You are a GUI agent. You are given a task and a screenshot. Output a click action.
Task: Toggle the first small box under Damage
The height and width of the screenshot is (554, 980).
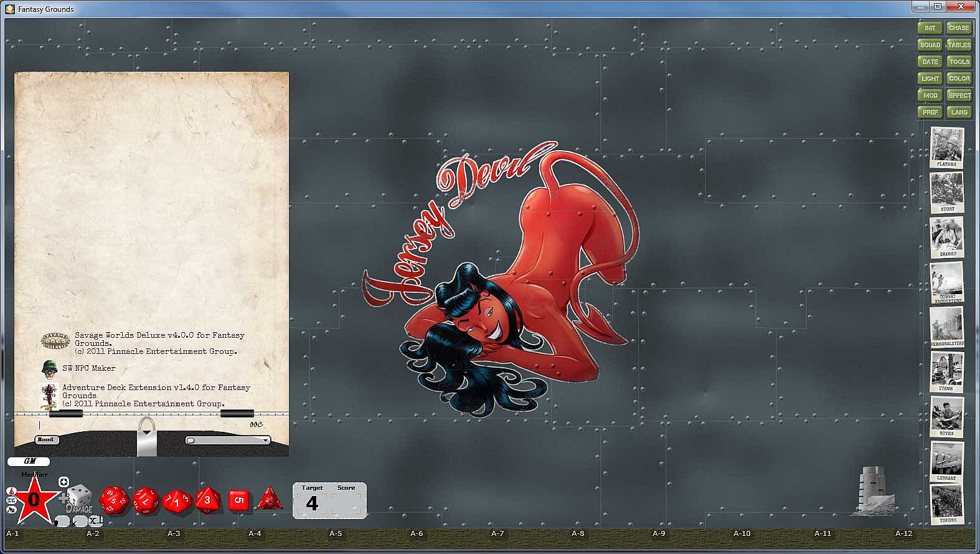pos(62,521)
